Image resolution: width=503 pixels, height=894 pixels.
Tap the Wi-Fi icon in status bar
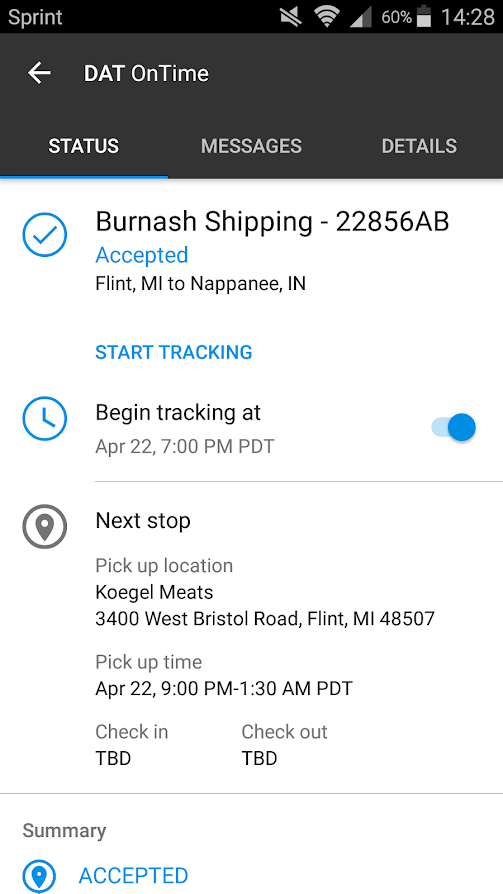[326, 17]
